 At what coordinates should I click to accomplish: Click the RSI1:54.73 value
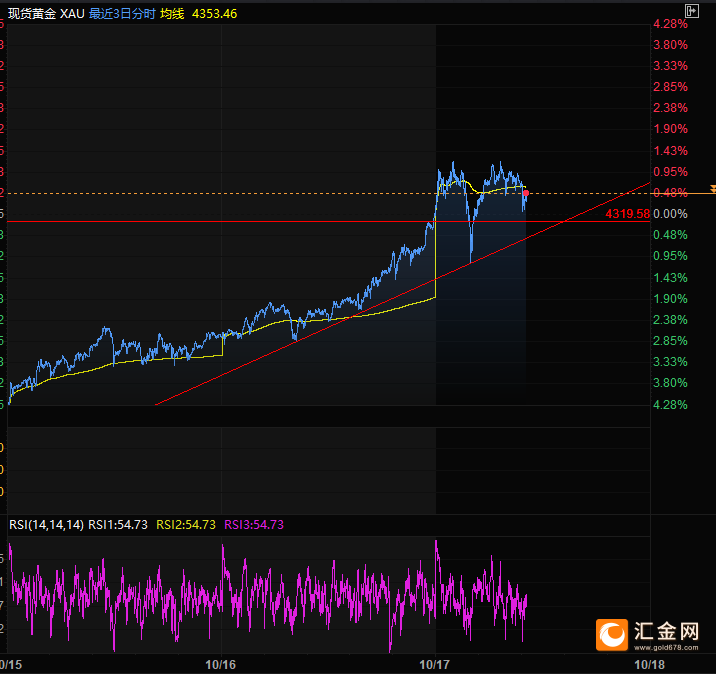[118, 525]
